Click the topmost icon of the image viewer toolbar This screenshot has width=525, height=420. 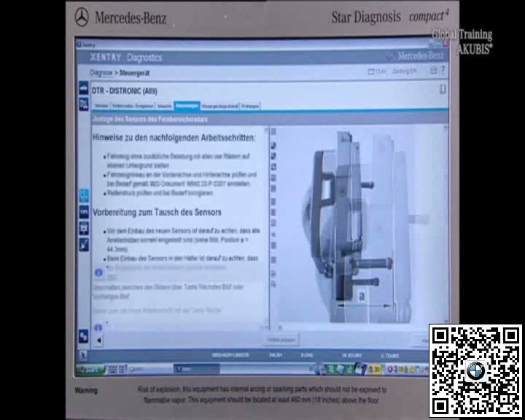(273, 132)
